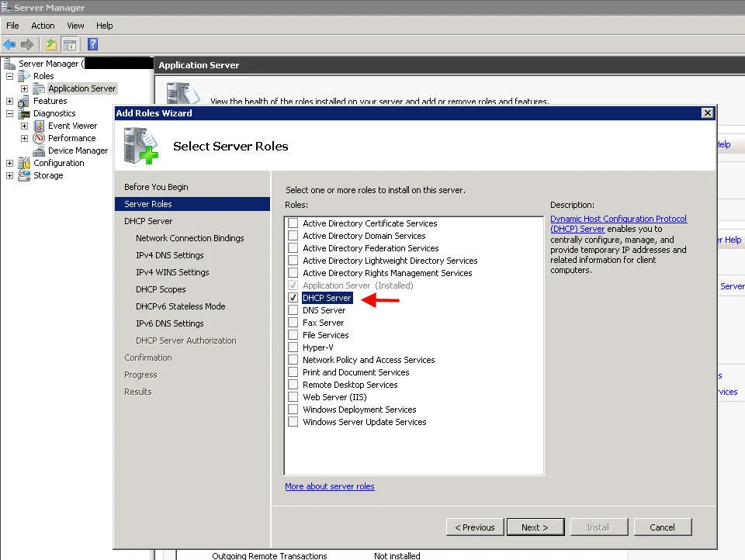This screenshot has width=745, height=560.
Task: Select the DHCP Scopes wizard step
Action: coord(161,289)
